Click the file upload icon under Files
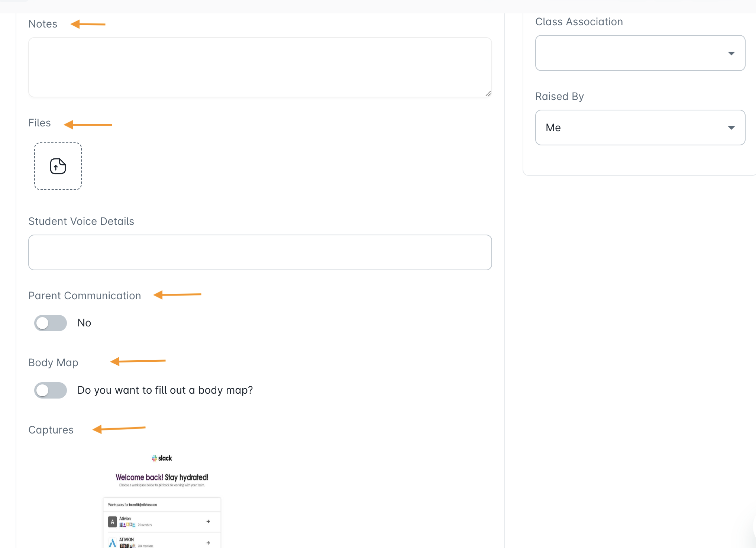Screen dimensions: 756x548 58,166
